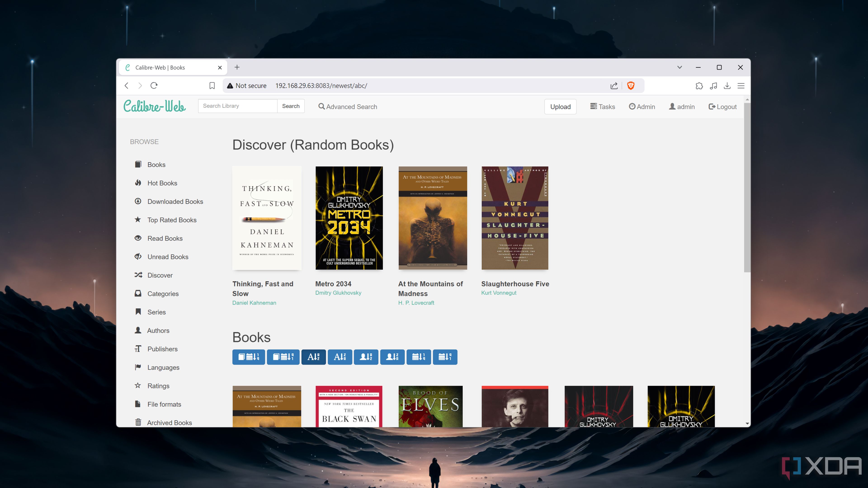Open Categories in the browse menu
Image resolution: width=868 pixels, height=488 pixels.
[x=163, y=294]
